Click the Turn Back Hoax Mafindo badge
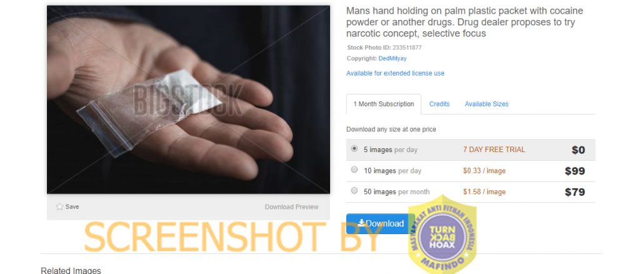The image size is (644, 274). (x=442, y=235)
